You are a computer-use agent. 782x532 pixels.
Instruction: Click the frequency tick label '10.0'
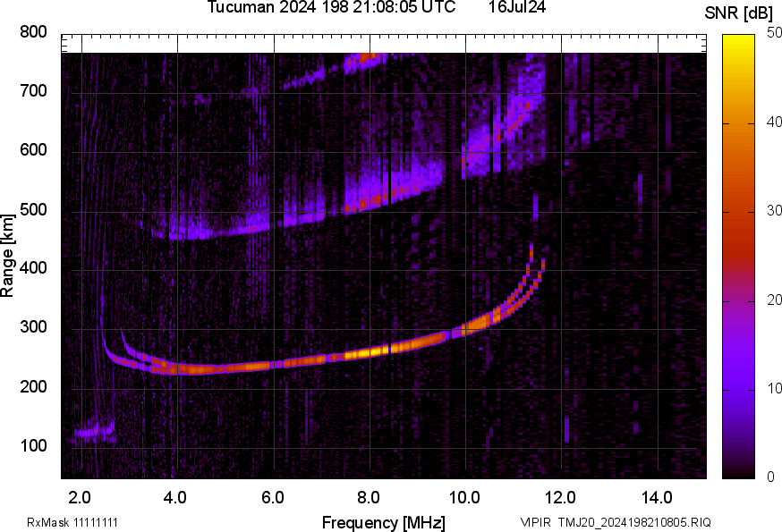(x=464, y=498)
